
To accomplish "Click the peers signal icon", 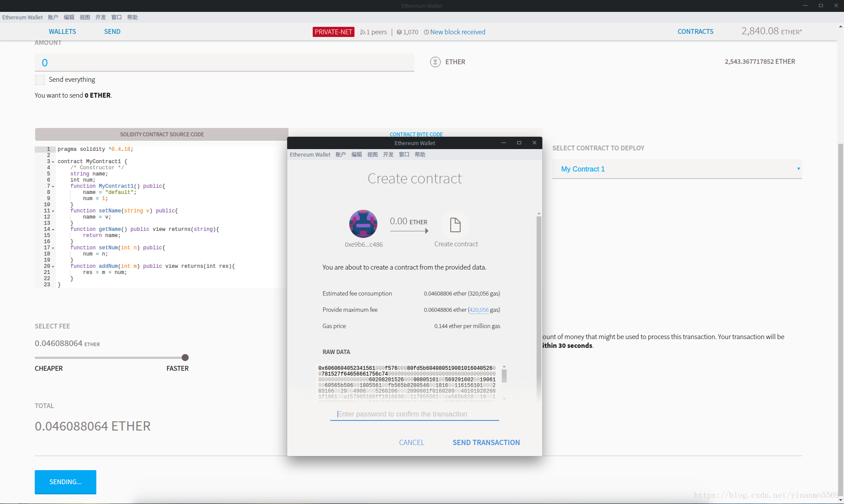I will [363, 32].
